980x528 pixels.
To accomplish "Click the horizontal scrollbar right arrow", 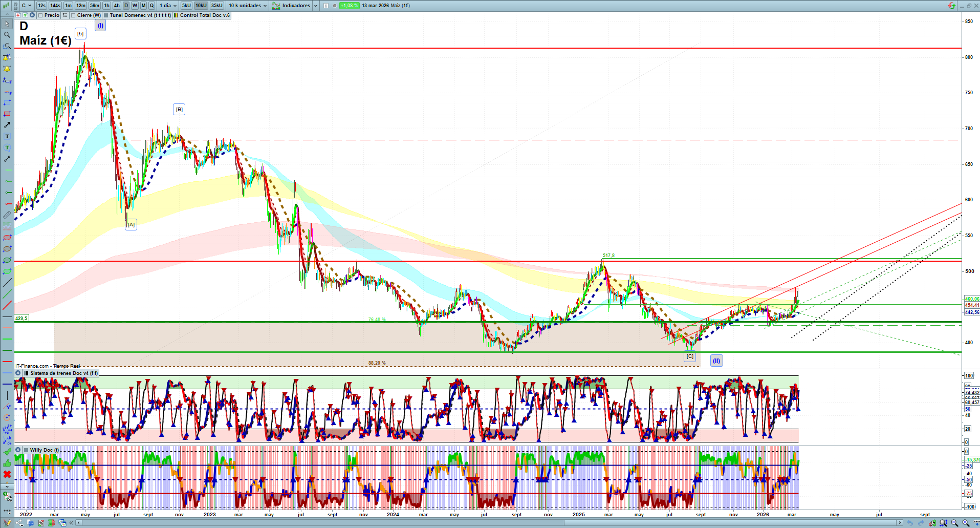I will [x=900, y=523].
